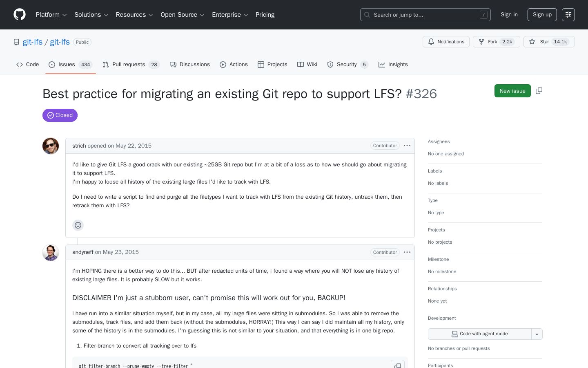Image resolution: width=588 pixels, height=368 pixels.
Task: Open the appearance settings icon in header
Action: coord(568,15)
